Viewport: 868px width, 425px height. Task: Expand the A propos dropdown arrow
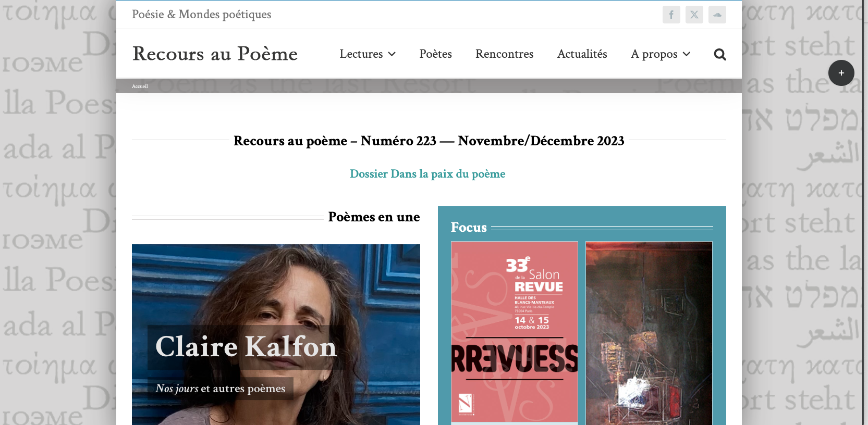coord(687,54)
